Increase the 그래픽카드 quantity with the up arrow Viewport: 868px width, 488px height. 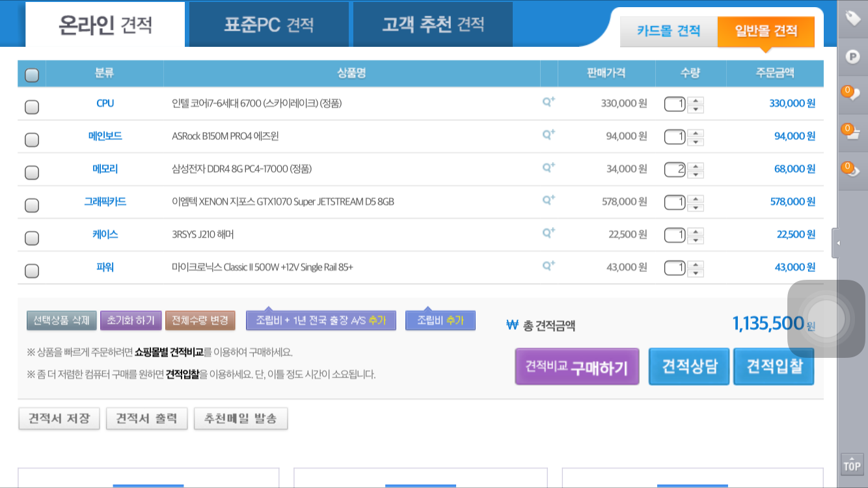[696, 198]
